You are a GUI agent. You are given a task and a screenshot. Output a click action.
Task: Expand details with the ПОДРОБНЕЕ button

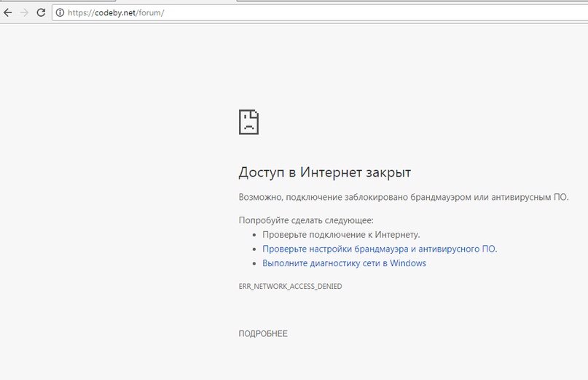click(263, 334)
